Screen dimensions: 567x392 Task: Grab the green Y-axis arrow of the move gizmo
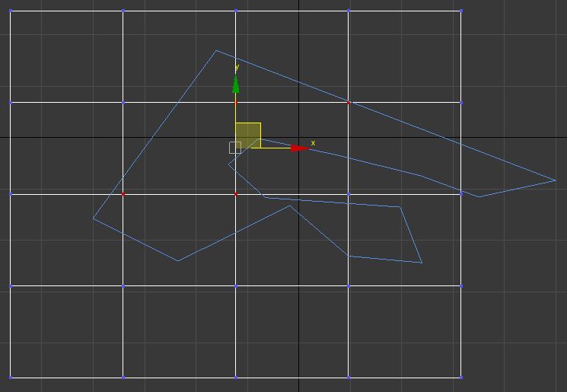click(236, 84)
